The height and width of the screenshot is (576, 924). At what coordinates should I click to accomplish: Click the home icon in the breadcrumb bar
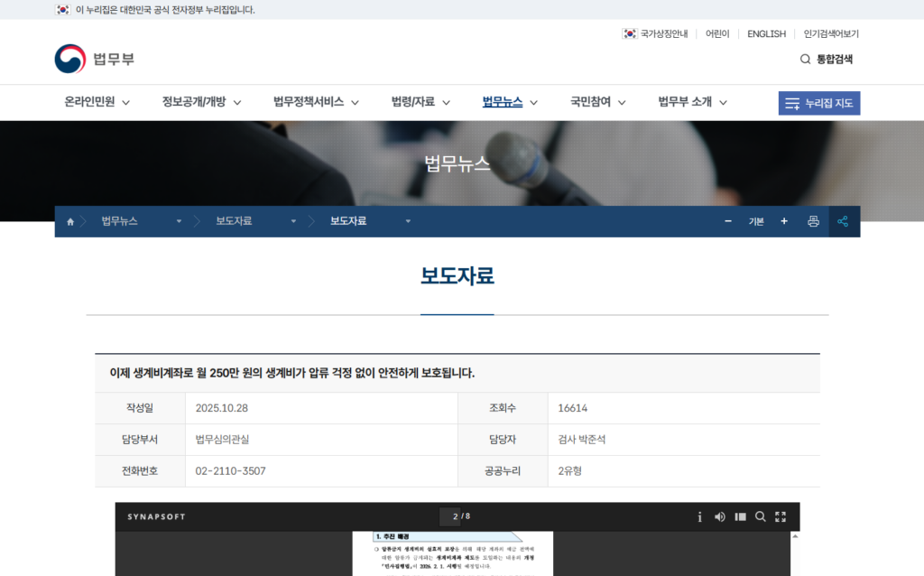[x=70, y=222]
